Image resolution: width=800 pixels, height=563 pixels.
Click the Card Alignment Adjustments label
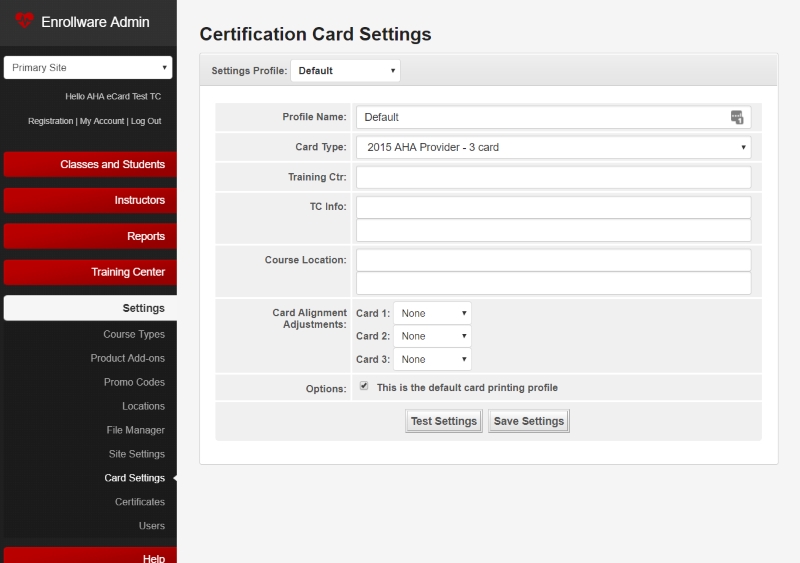309,319
